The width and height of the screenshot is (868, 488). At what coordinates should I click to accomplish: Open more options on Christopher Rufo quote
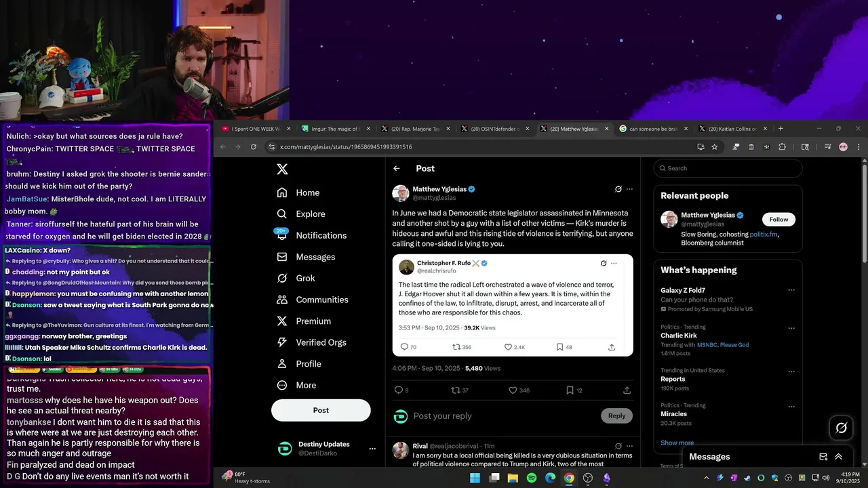[614, 263]
